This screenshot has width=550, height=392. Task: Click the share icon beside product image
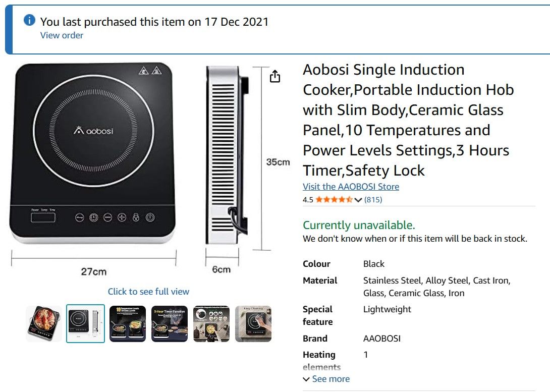coord(274,77)
